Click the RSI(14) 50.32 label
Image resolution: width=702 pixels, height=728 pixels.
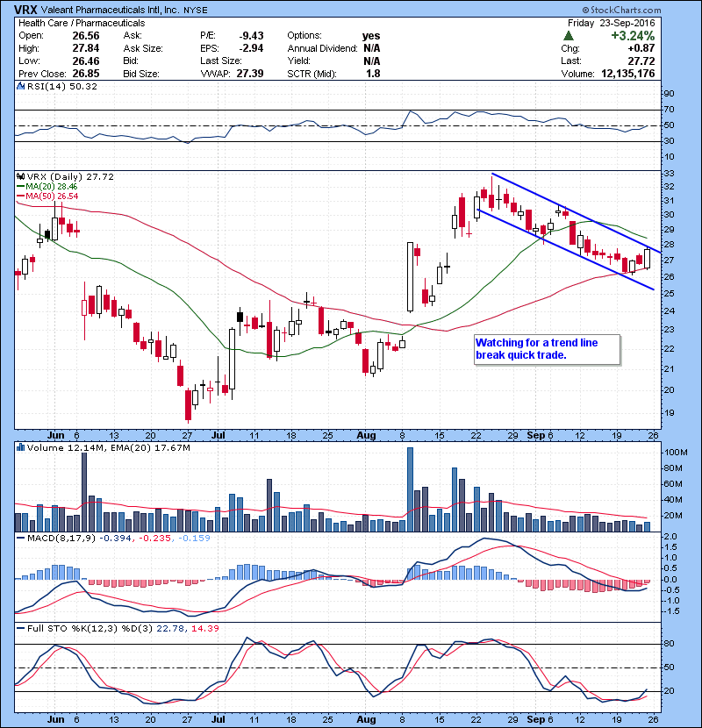pos(62,86)
